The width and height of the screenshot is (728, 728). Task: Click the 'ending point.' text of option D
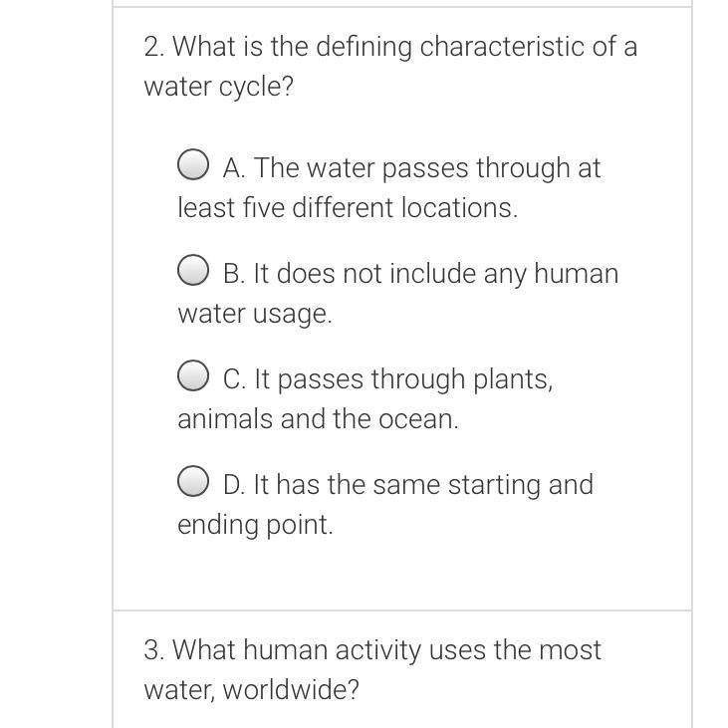point(255,525)
